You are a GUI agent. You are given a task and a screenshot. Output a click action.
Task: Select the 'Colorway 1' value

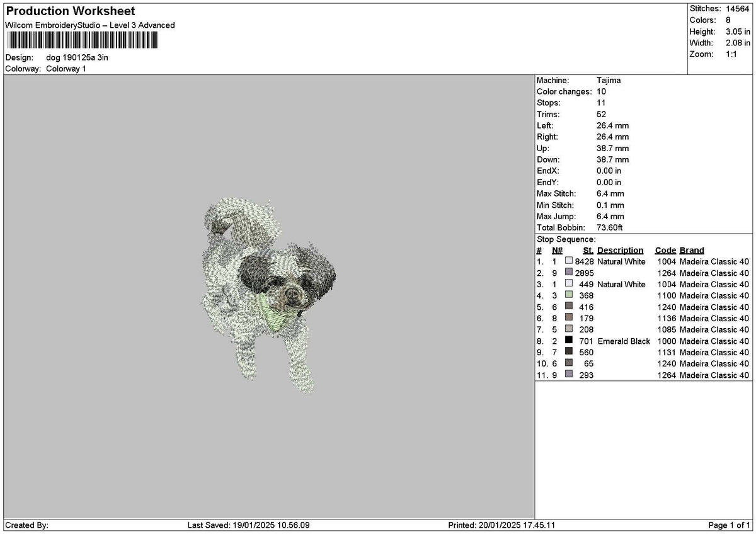(x=66, y=69)
